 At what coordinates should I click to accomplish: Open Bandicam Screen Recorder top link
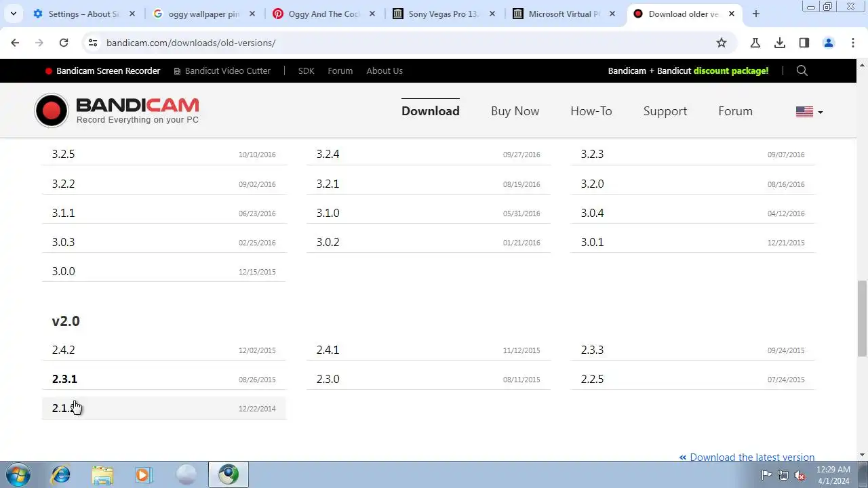click(x=102, y=70)
